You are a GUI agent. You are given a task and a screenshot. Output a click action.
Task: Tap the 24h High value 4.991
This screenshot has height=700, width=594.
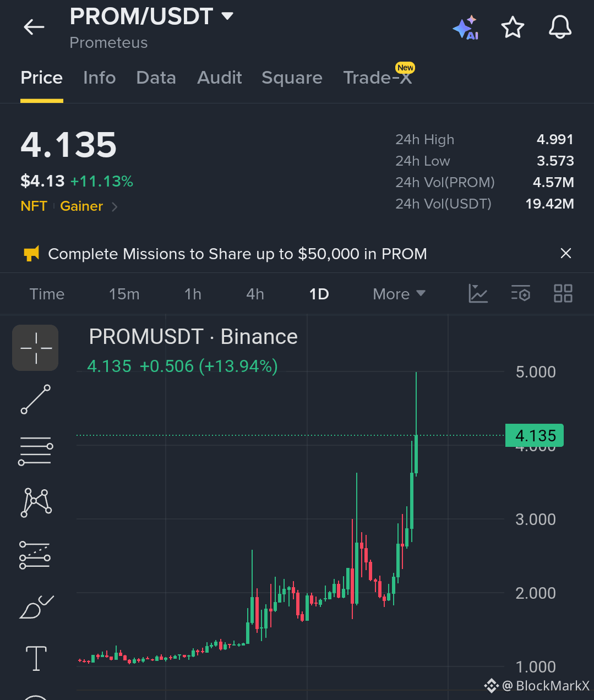[555, 139]
